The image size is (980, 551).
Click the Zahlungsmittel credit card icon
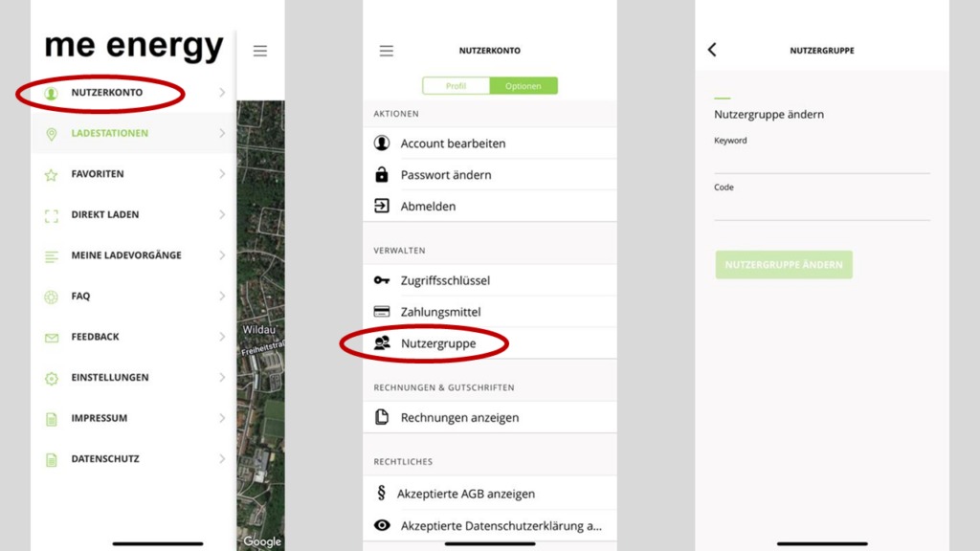pos(382,312)
